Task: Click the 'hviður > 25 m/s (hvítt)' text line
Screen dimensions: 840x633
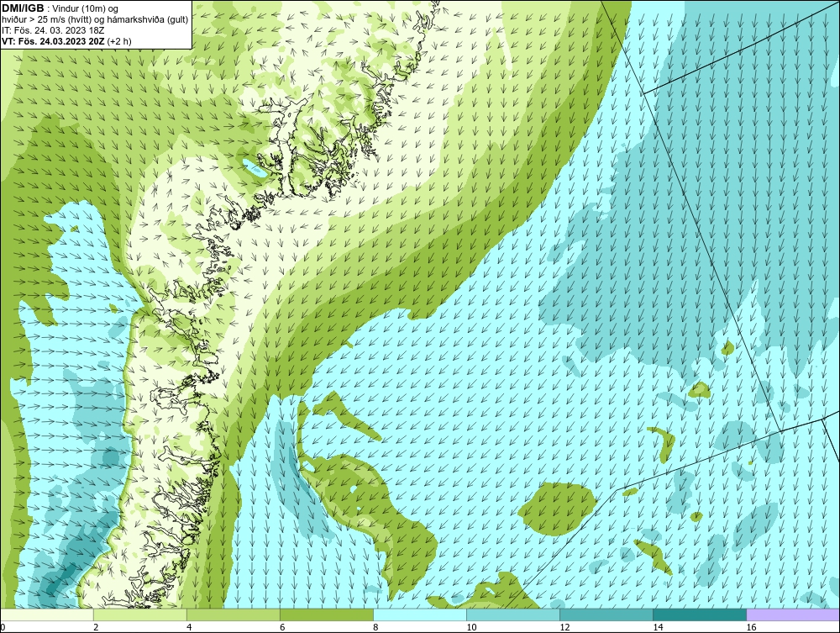Action: 94,19
